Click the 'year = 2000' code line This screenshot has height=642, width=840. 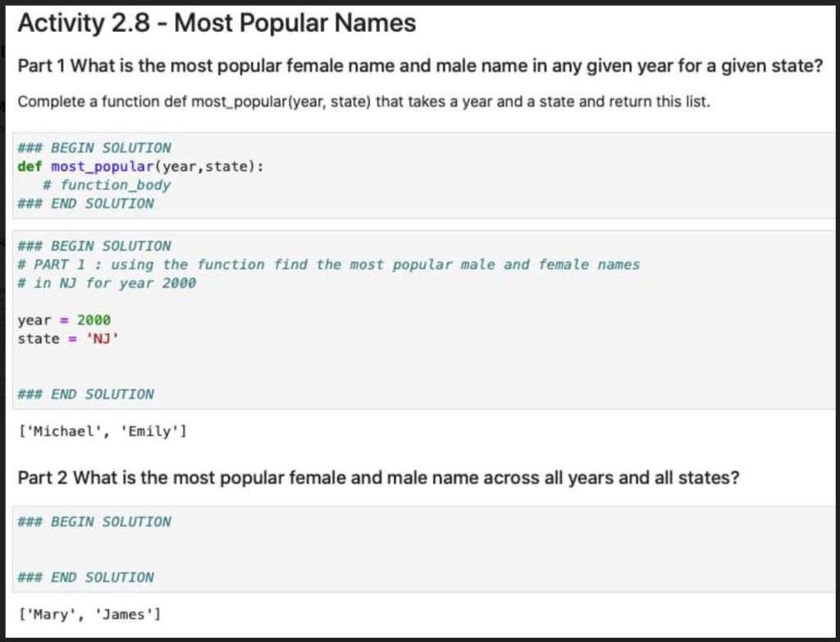[64, 321]
